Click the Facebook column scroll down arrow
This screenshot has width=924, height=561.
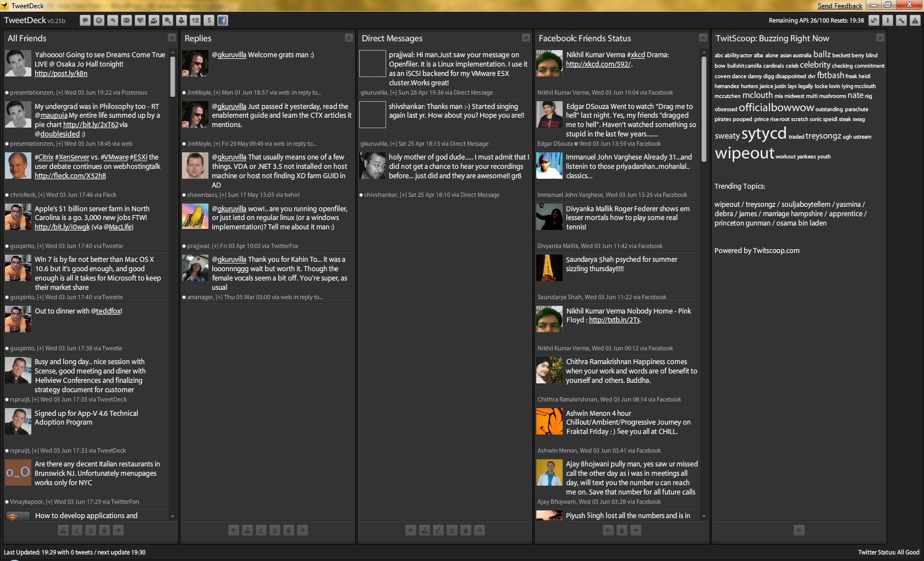703,516
